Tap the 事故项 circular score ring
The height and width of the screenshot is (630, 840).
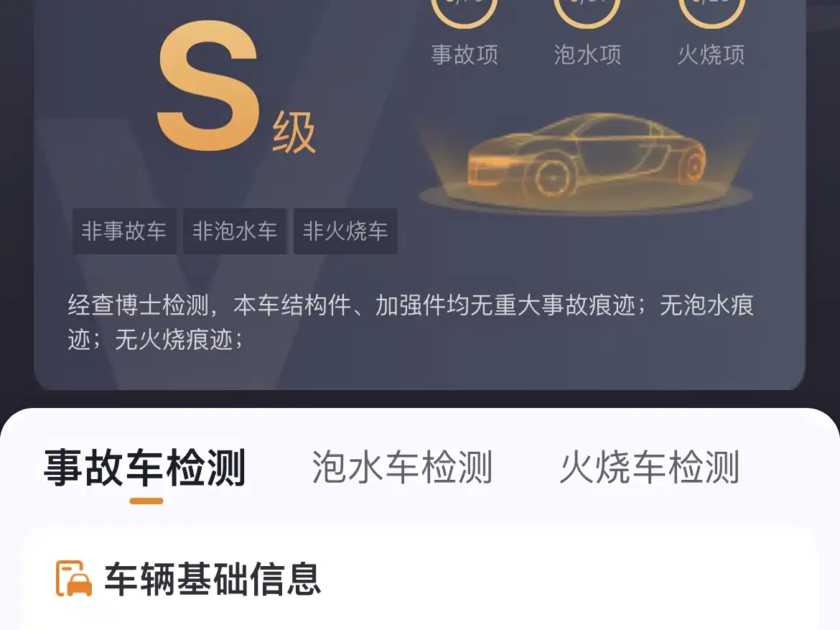[x=465, y=11]
